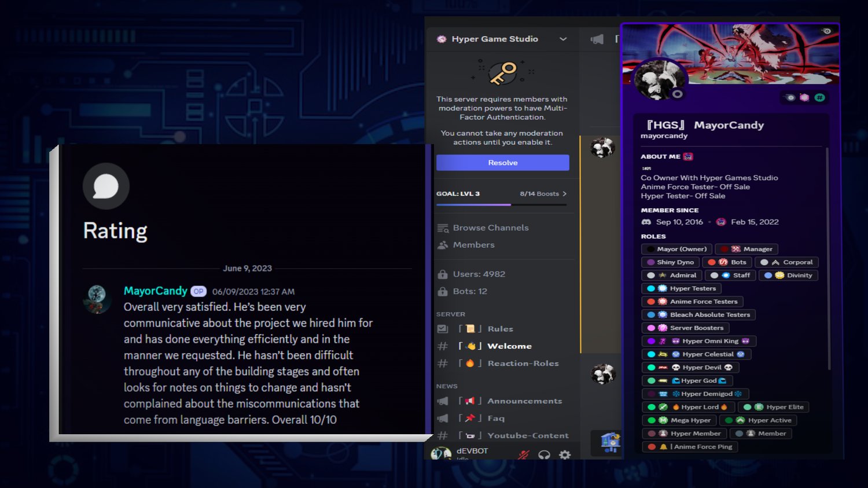Click the Hyper Omni King role
The width and height of the screenshot is (868, 488).
coord(699,341)
